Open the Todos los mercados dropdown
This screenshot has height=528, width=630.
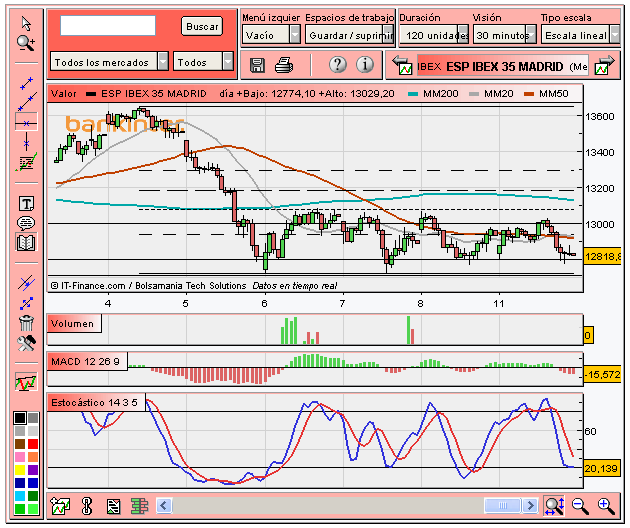tap(109, 61)
